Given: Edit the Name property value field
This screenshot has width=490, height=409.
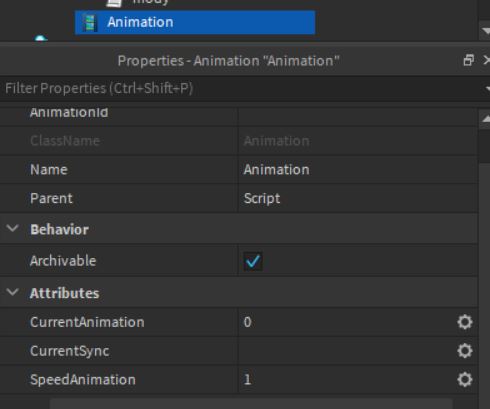Looking at the screenshot, I should coord(358,170).
